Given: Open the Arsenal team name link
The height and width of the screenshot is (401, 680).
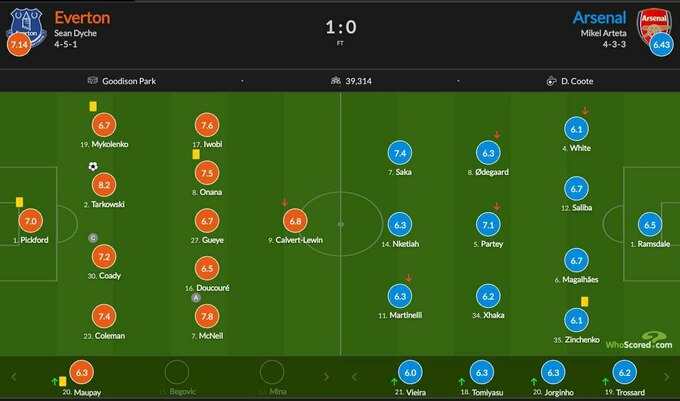Looking at the screenshot, I should tap(601, 17).
